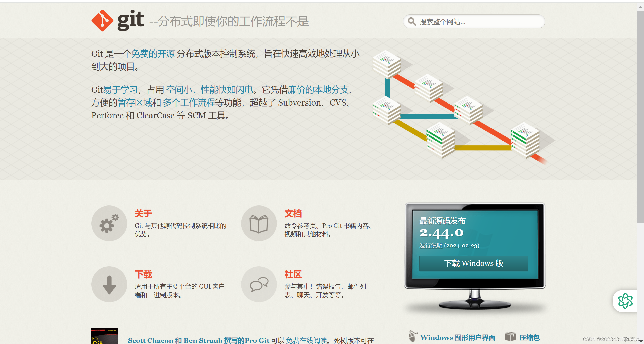Click the scrollbar up arrow
Viewport: 644px width, 344px height.
pyautogui.click(x=640, y=7)
